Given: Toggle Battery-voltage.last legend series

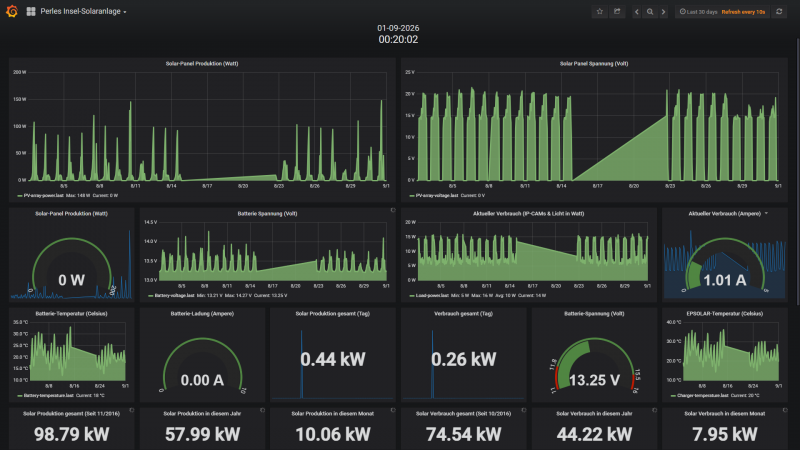Looking at the screenshot, I should pyautogui.click(x=174, y=295).
